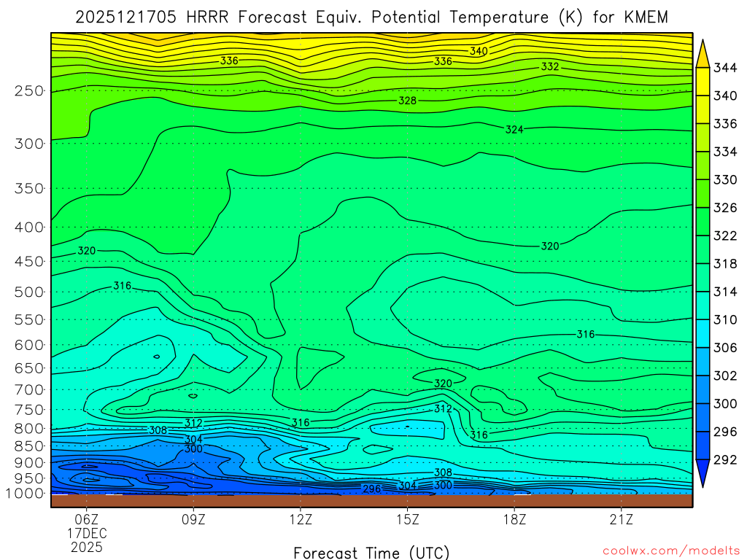Select the 21Z time axis label

click(x=622, y=519)
